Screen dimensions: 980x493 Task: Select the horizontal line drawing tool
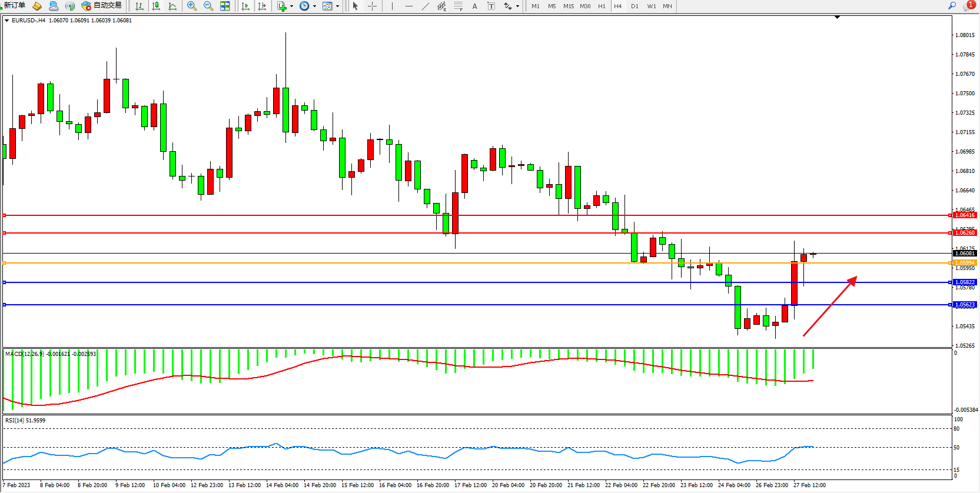click(408, 6)
